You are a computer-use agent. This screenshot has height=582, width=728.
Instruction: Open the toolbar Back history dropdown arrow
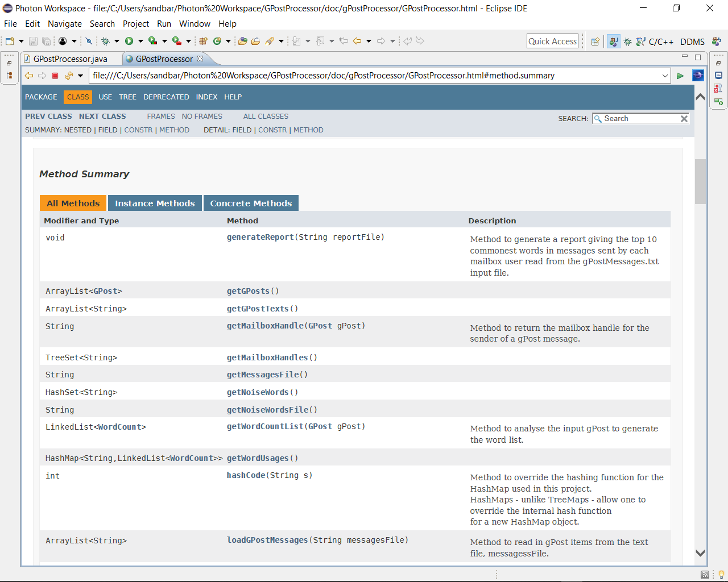click(369, 41)
